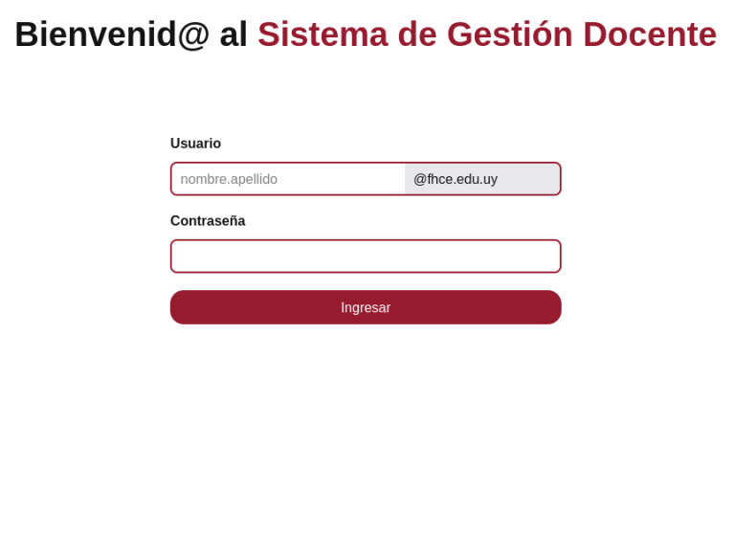The height and width of the screenshot is (560, 735).
Task: Focus the Contraseña password field
Action: 366,257
